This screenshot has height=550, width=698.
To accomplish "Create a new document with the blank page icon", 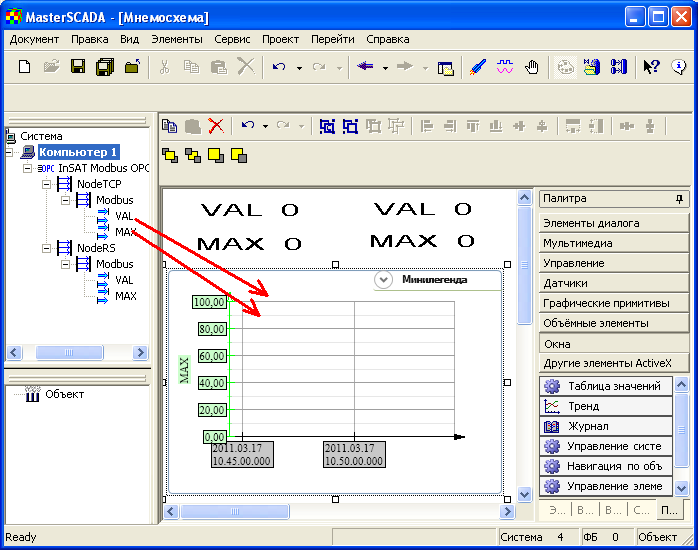I will click(24, 67).
